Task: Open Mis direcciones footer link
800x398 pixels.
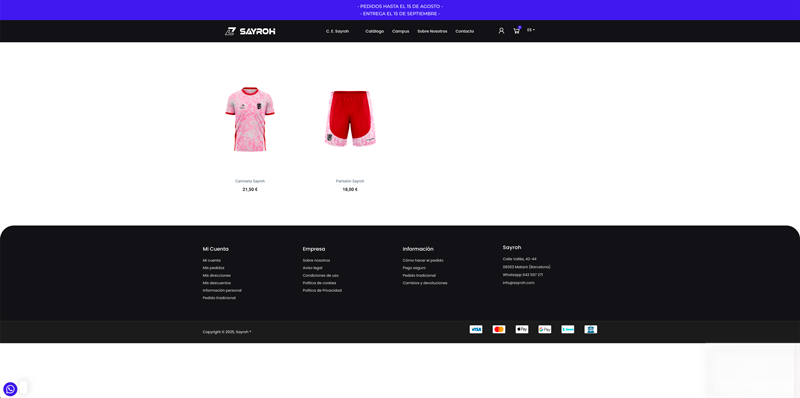Action: tap(216, 276)
